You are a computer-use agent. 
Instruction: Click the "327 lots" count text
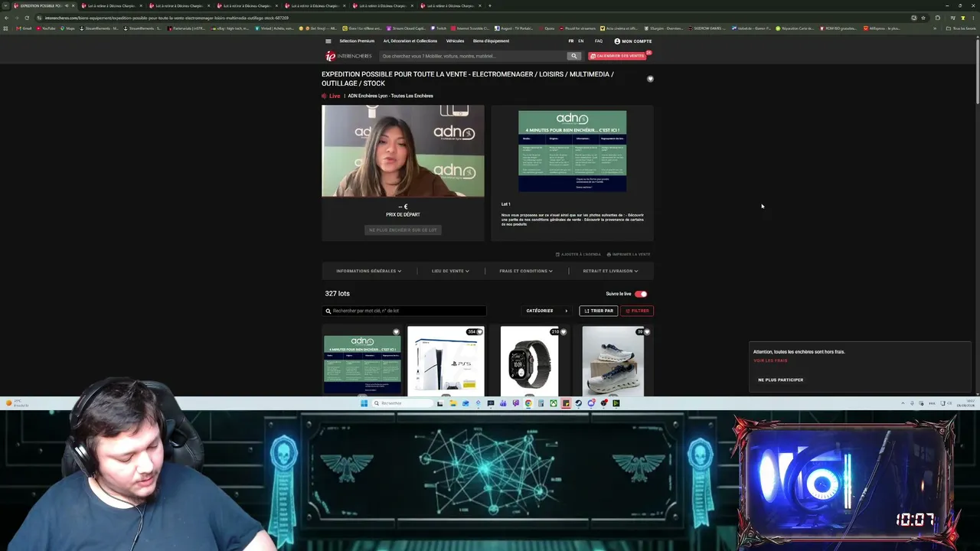point(337,294)
